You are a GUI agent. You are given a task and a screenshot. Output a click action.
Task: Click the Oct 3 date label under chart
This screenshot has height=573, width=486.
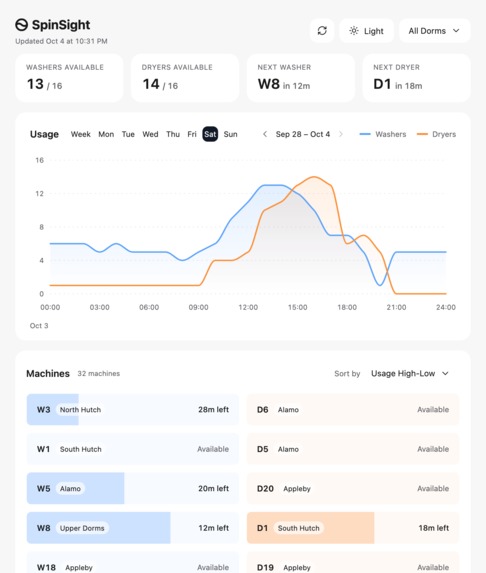pos(39,326)
